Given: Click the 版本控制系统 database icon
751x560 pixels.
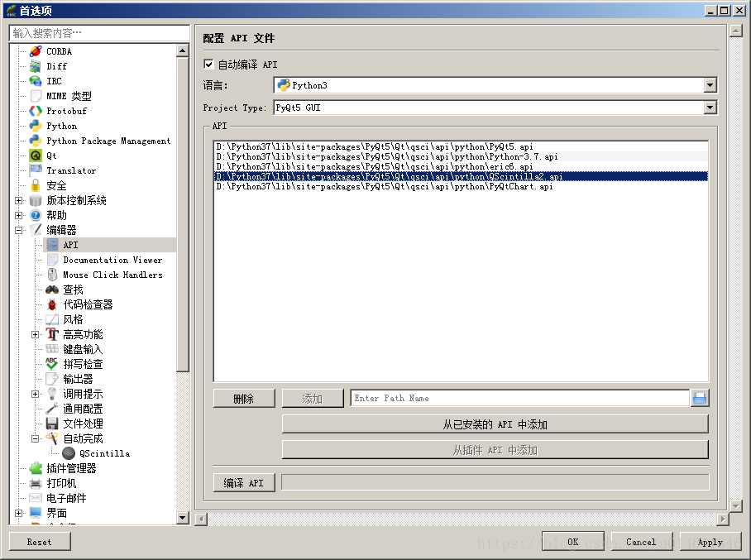Looking at the screenshot, I should 36,200.
